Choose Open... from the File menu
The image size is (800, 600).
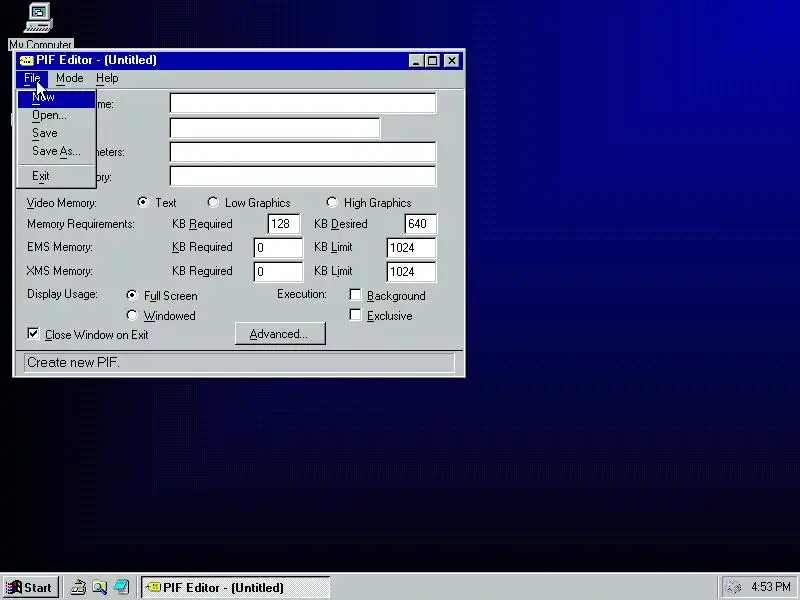[x=56, y=115]
